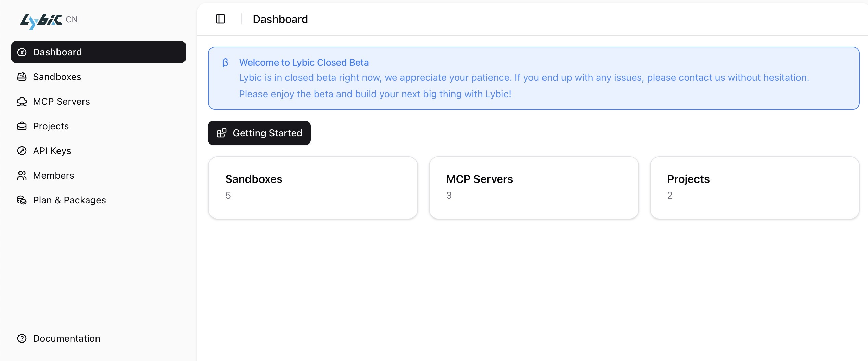
Task: Click the MCP Servers cloud icon
Action: click(22, 101)
